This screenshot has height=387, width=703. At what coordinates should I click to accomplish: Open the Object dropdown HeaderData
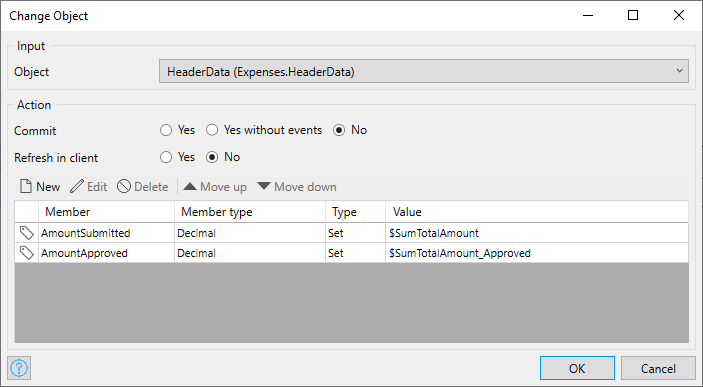click(424, 71)
